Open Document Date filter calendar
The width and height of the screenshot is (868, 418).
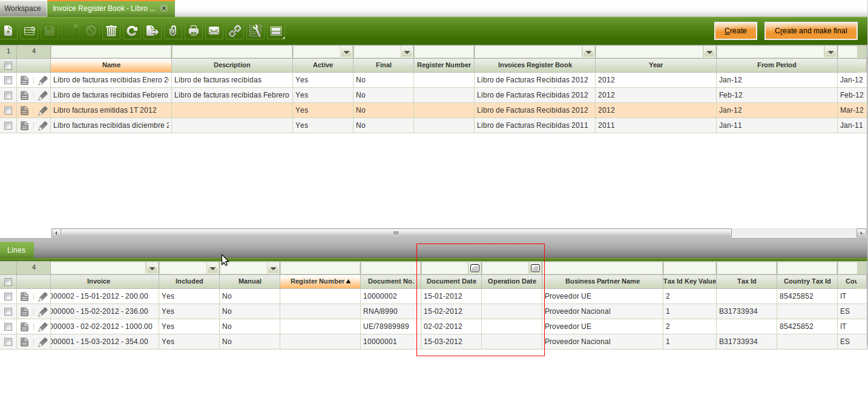(x=475, y=268)
